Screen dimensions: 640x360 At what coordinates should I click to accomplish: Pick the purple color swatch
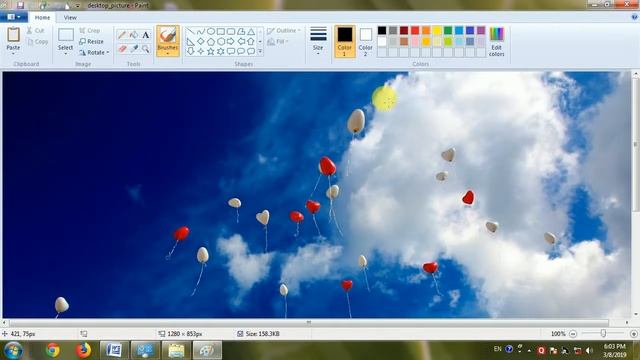tap(481, 31)
